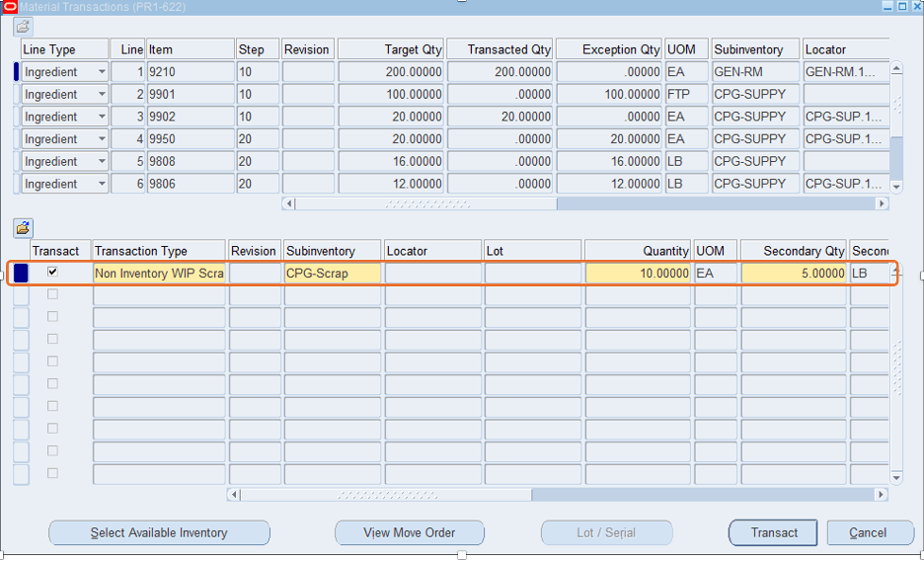Click UOM cell FTP for item 9901
Viewport: 924px width, 561px height.
686,94
